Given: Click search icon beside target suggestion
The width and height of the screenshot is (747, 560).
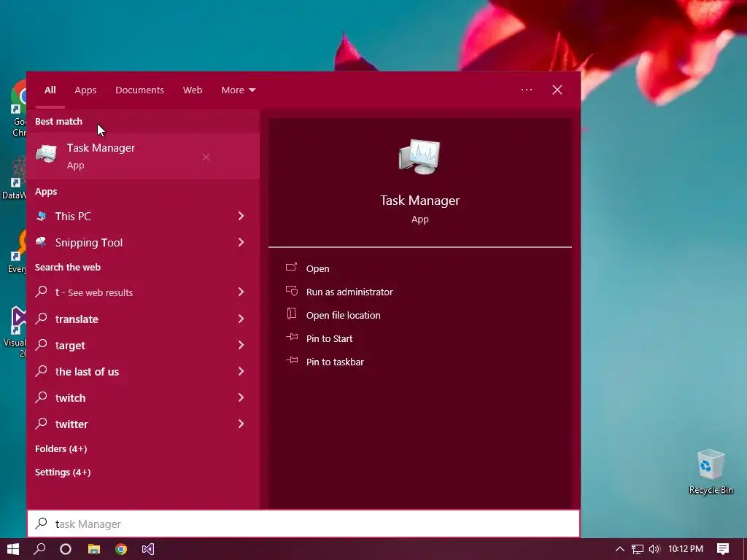Looking at the screenshot, I should 42,344.
